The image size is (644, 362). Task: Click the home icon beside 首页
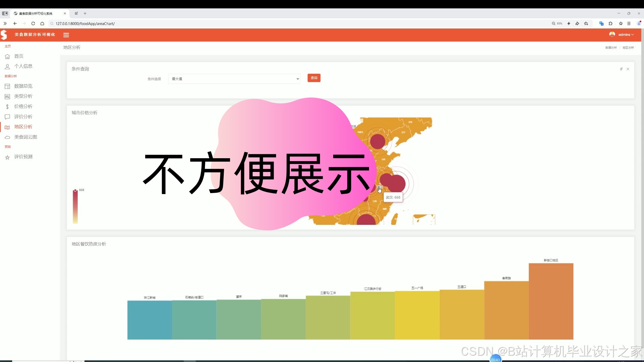(7, 57)
